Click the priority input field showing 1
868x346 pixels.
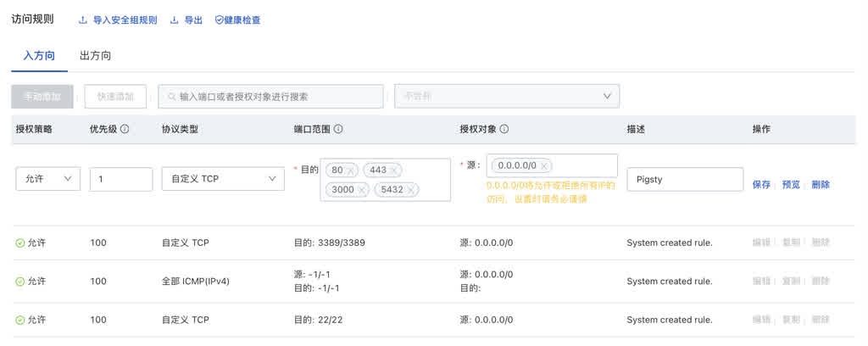click(120, 179)
